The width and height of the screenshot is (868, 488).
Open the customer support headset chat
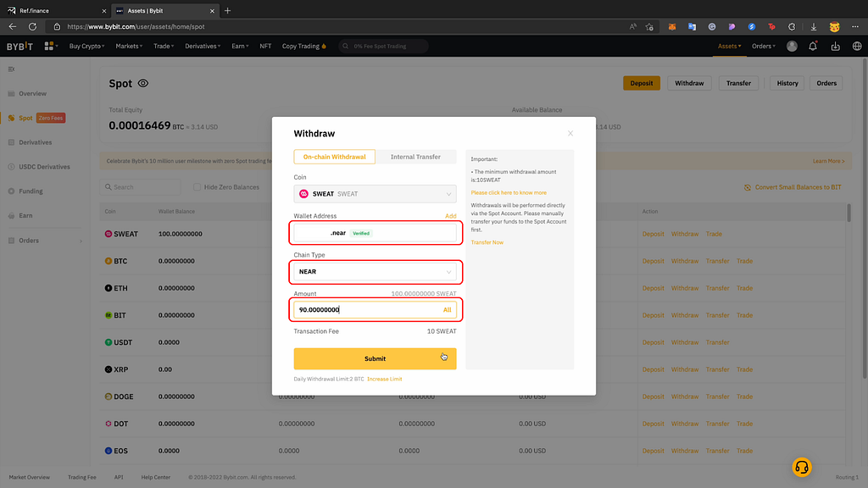pyautogui.click(x=802, y=468)
